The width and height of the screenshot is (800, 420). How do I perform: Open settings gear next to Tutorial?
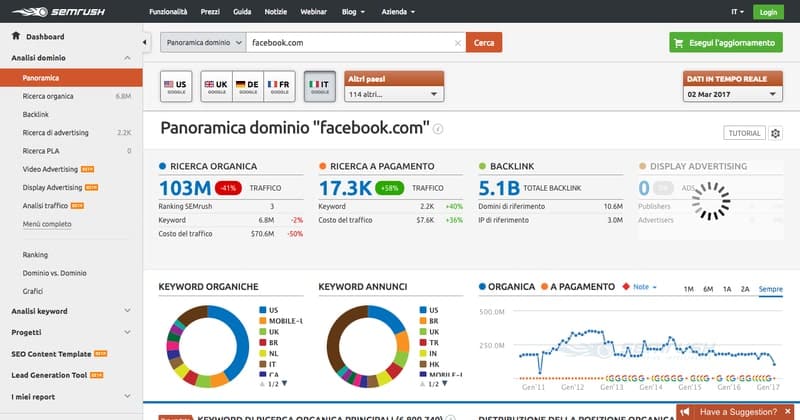[x=776, y=133]
